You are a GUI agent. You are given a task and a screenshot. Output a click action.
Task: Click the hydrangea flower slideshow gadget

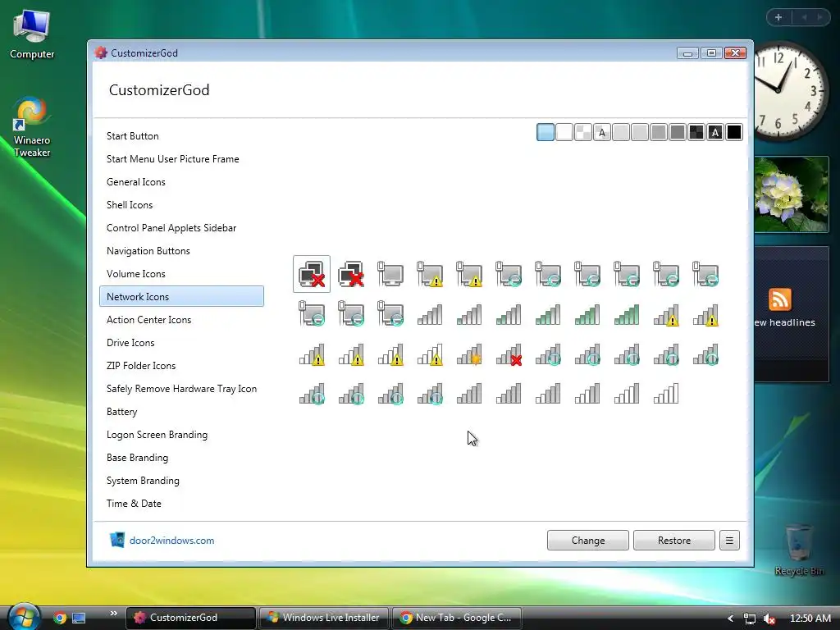click(792, 194)
